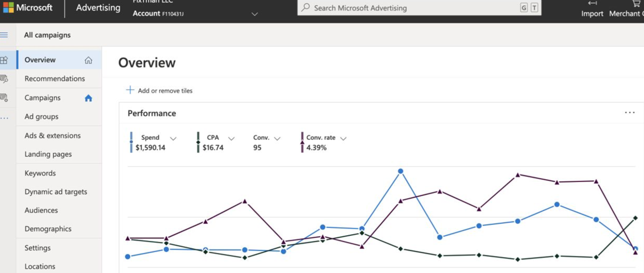The height and width of the screenshot is (273, 644).
Task: Click the third icon in the left rail
Action: 4,98
